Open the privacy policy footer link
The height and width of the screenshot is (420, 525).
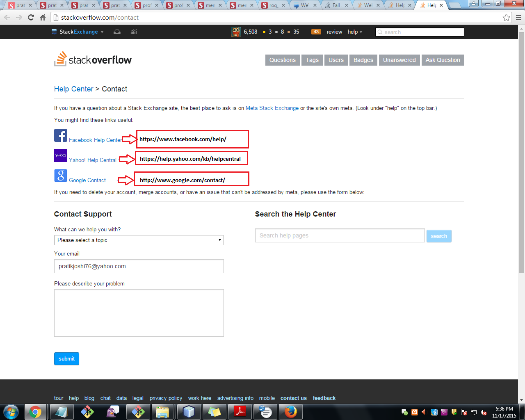166,398
